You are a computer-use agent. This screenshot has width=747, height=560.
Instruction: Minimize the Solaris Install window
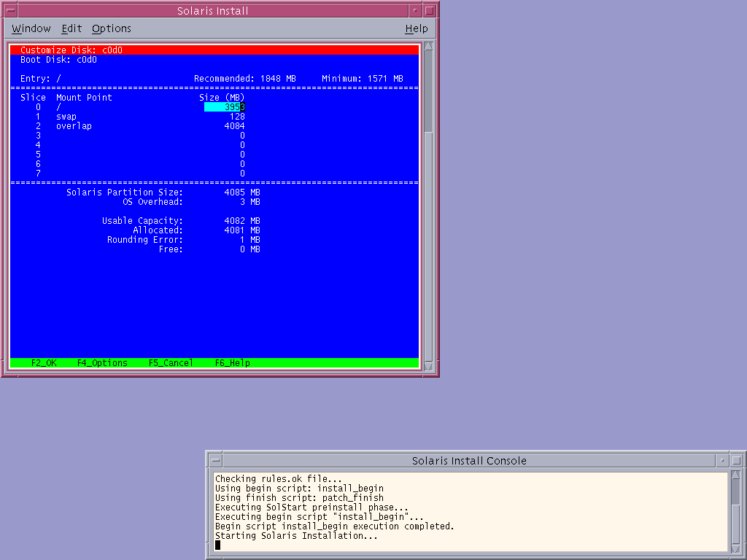pos(415,10)
